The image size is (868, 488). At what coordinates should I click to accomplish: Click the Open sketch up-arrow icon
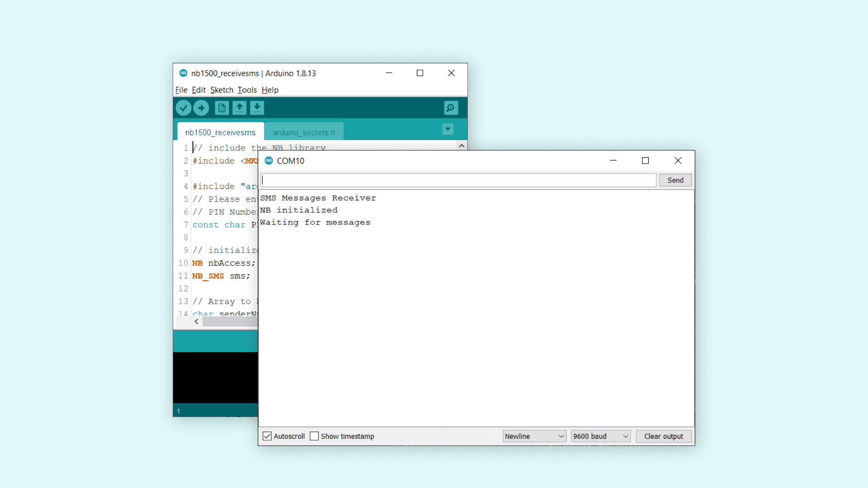point(239,108)
